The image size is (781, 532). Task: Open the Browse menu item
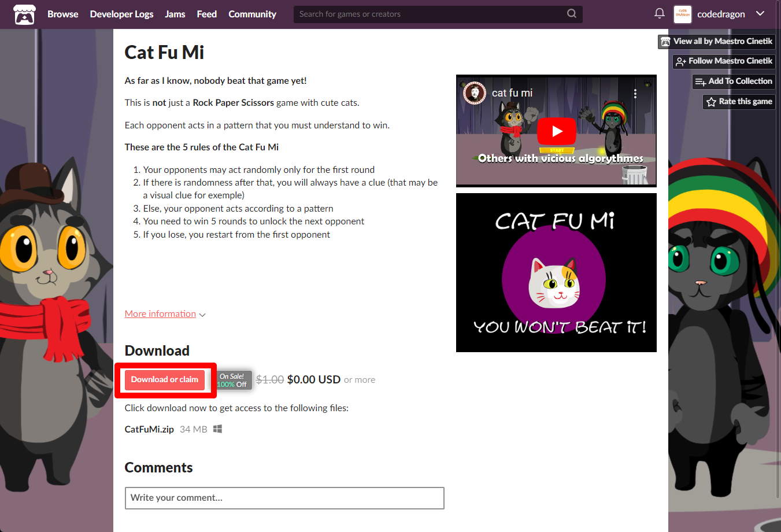click(62, 14)
